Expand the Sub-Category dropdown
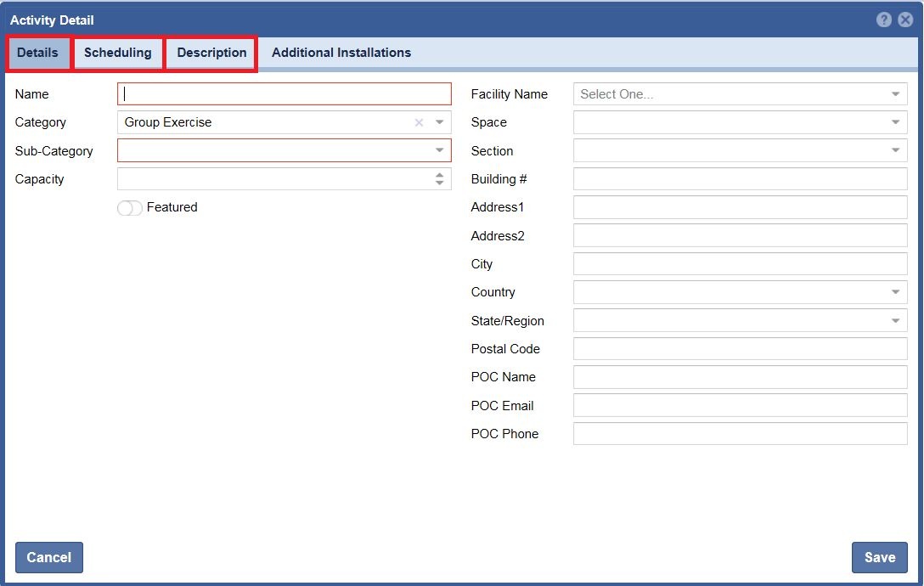The height and width of the screenshot is (586, 924). [x=439, y=150]
